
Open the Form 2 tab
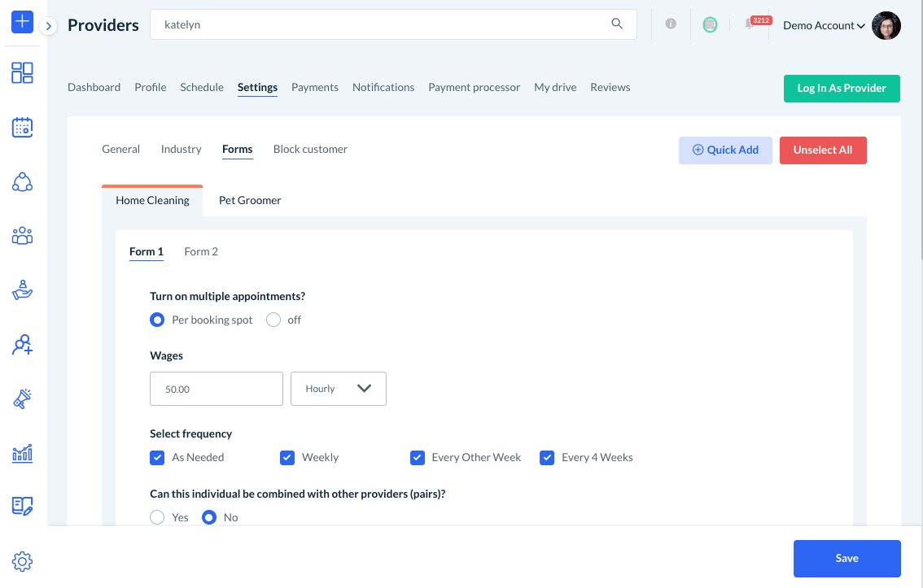[201, 251]
